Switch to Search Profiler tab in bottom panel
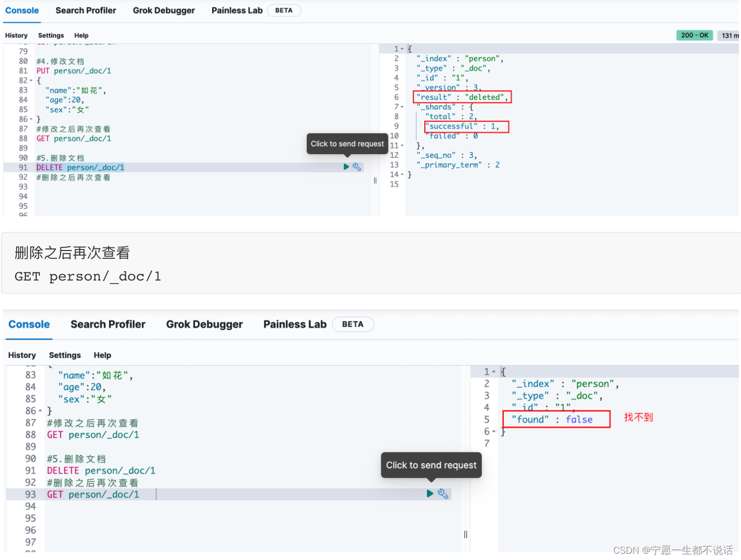741x560 pixels. [108, 325]
